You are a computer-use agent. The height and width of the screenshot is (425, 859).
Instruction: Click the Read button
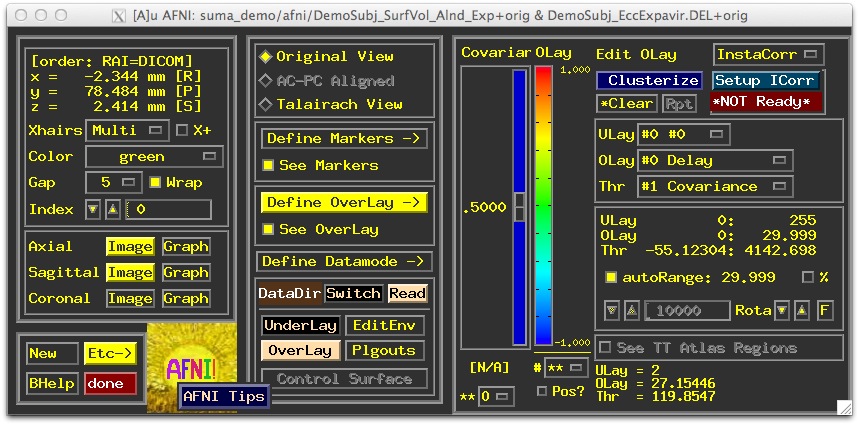408,294
